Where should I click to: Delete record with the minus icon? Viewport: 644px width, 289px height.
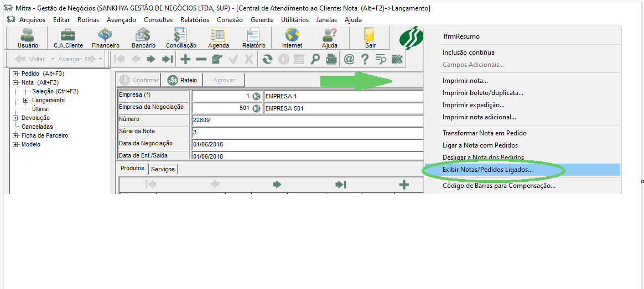tap(201, 60)
